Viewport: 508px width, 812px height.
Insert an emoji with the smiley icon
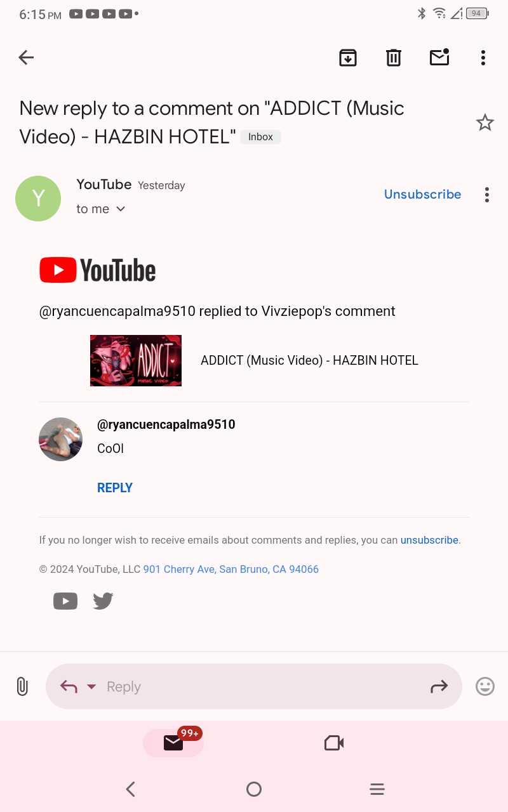pos(485,686)
